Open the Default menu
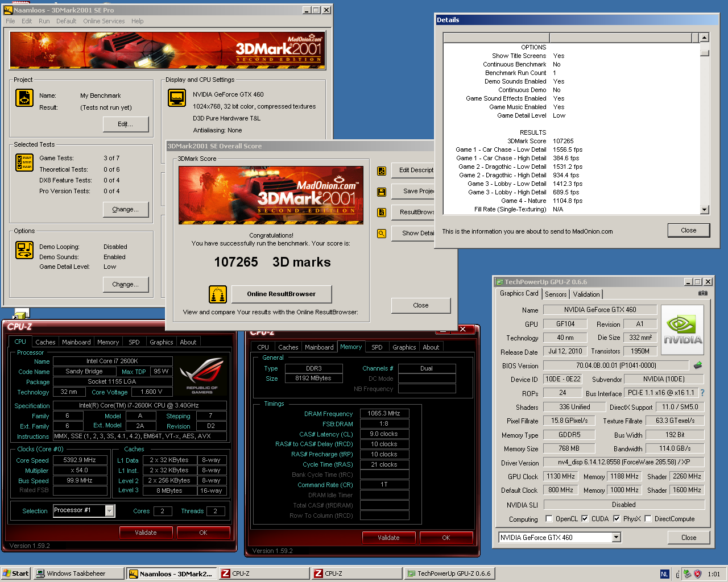The height and width of the screenshot is (582, 728). 66,21
